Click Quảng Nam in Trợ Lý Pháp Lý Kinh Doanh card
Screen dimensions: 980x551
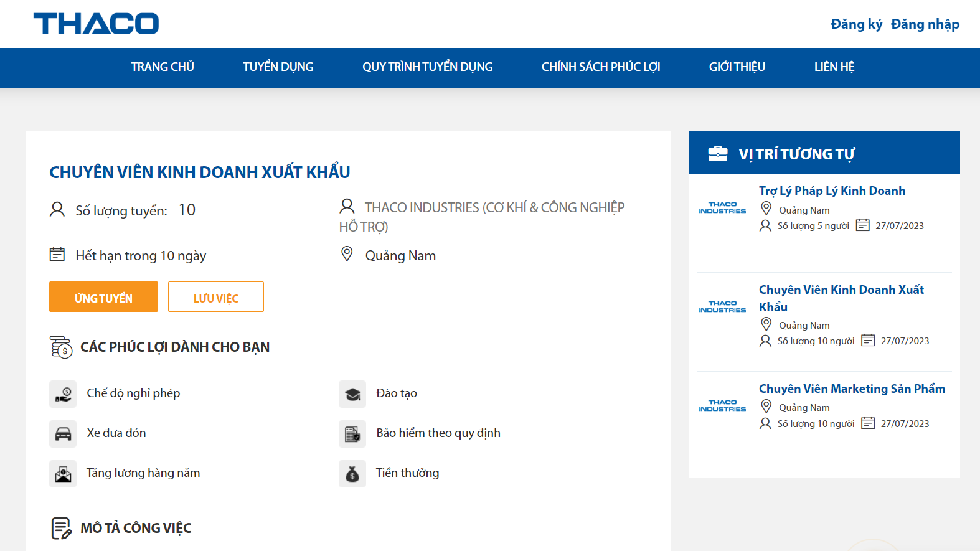click(x=804, y=210)
